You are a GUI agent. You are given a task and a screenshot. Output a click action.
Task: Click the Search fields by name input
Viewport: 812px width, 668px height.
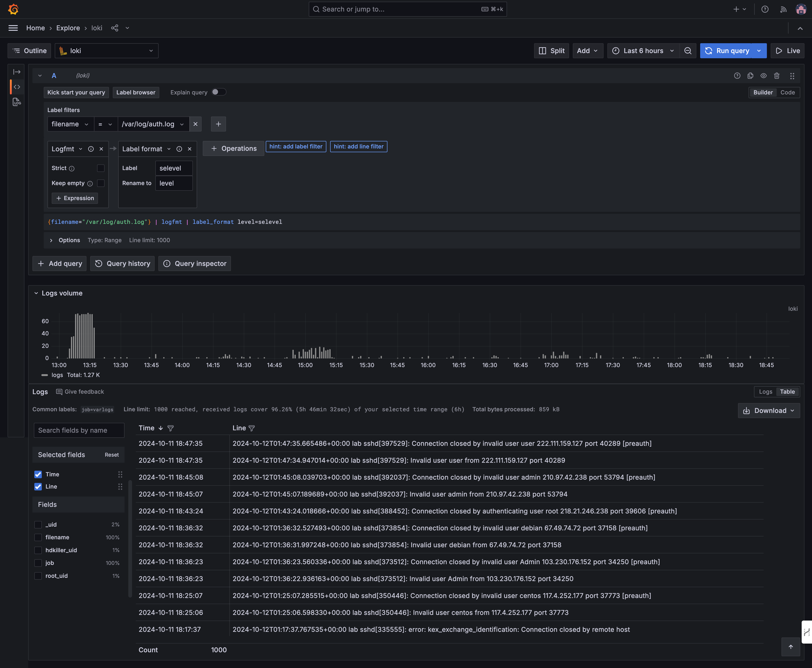[79, 430]
